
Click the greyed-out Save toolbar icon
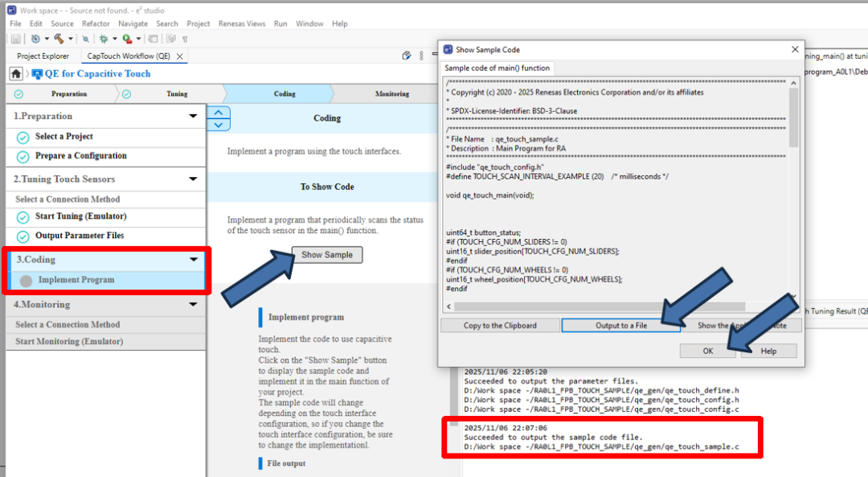pyautogui.click(x=16, y=39)
